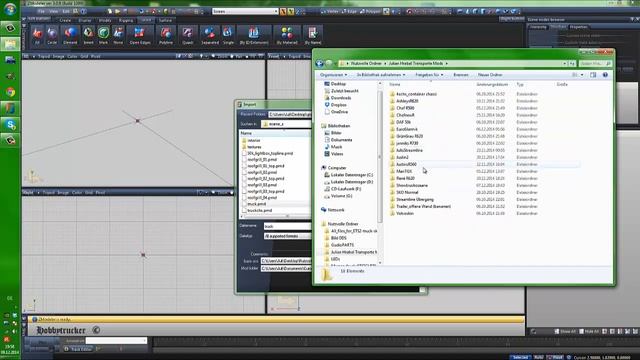
Task: Open Skype from the taskbar
Action: (10, 124)
